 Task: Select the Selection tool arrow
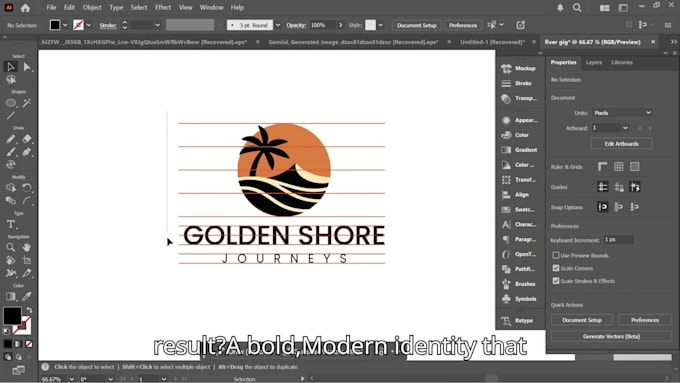[x=11, y=67]
